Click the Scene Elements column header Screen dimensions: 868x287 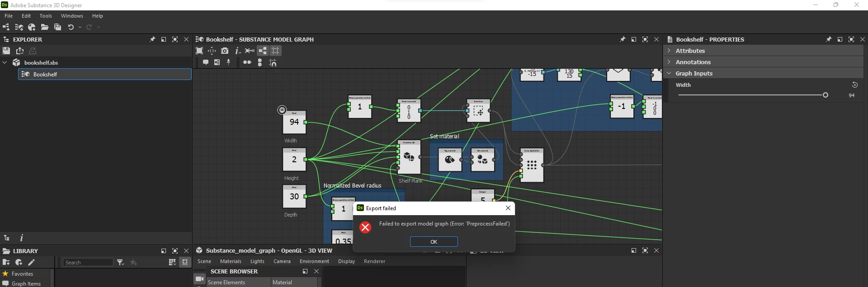[238, 282]
